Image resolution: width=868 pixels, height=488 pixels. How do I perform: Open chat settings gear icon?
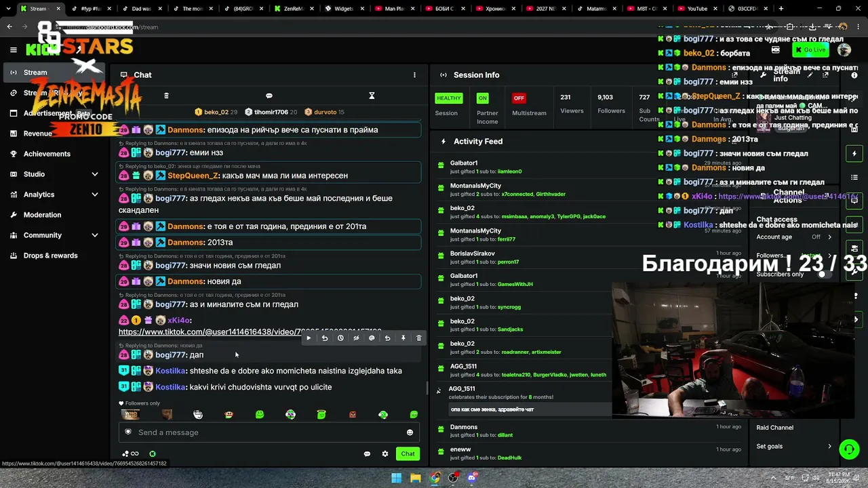tap(385, 454)
